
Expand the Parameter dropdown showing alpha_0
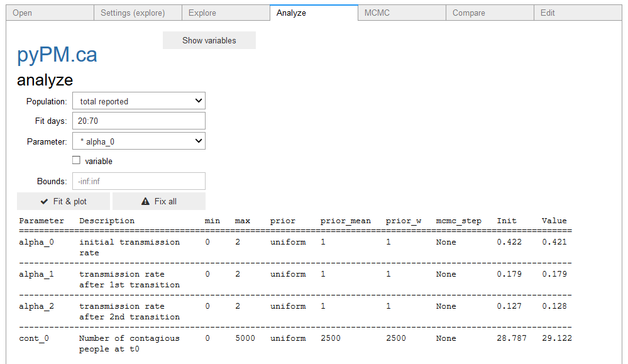[x=139, y=141]
